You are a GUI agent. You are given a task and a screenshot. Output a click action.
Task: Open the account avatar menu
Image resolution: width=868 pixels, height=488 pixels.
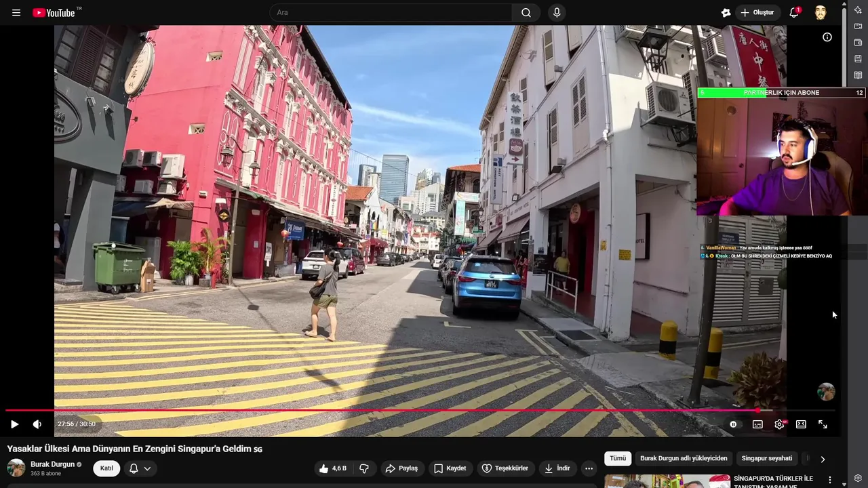[821, 13]
